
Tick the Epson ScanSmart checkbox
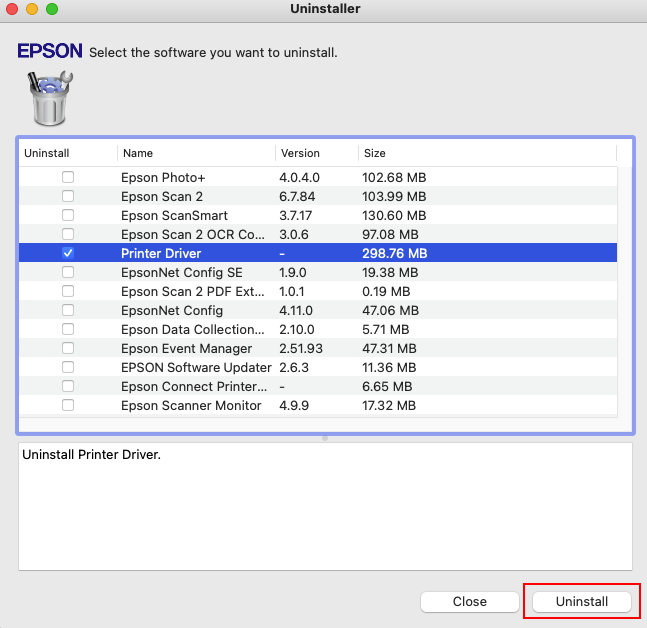point(68,215)
